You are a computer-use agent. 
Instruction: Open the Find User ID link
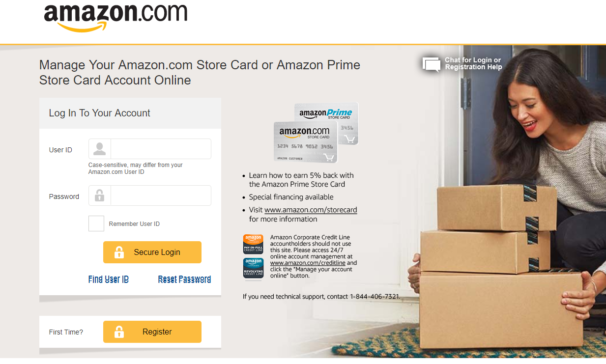point(109,279)
